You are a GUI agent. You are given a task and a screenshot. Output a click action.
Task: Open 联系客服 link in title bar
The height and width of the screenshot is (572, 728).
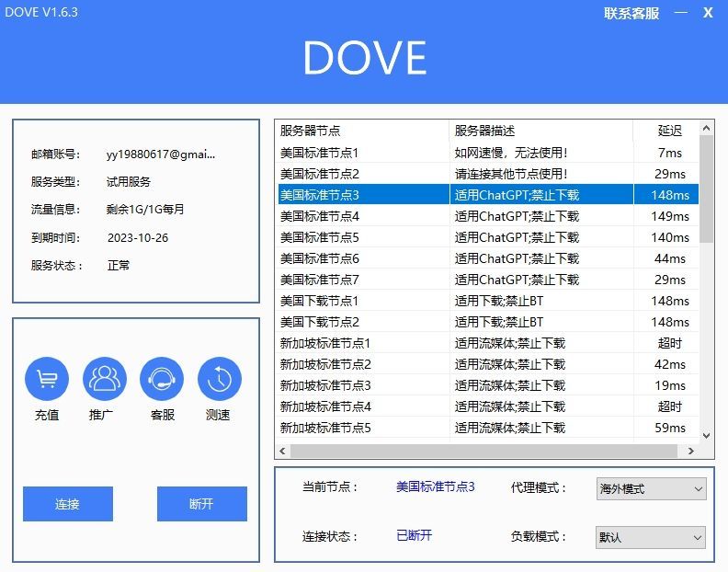click(631, 13)
